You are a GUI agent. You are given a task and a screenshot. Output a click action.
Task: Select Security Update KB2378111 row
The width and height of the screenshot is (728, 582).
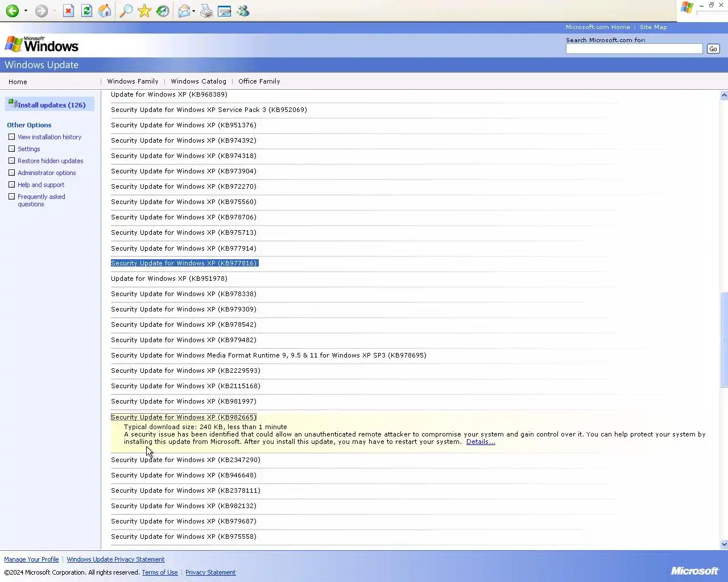click(185, 490)
